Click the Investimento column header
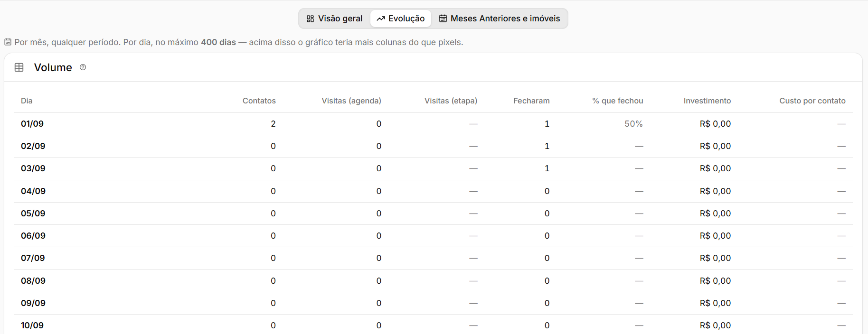The image size is (868, 334). click(707, 101)
